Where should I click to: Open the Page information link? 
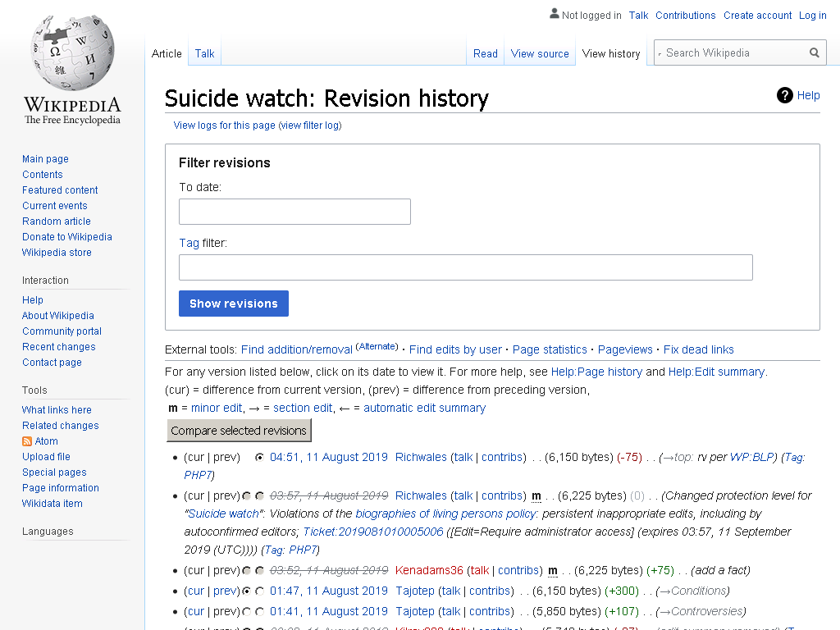tap(61, 487)
